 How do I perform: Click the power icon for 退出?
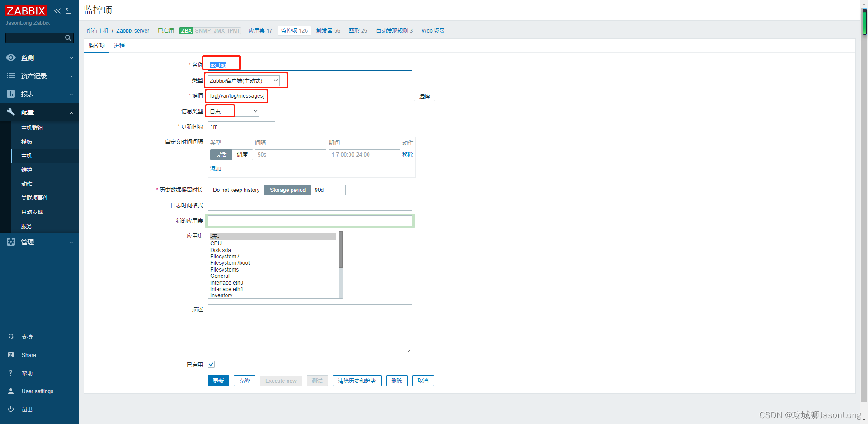click(11, 409)
